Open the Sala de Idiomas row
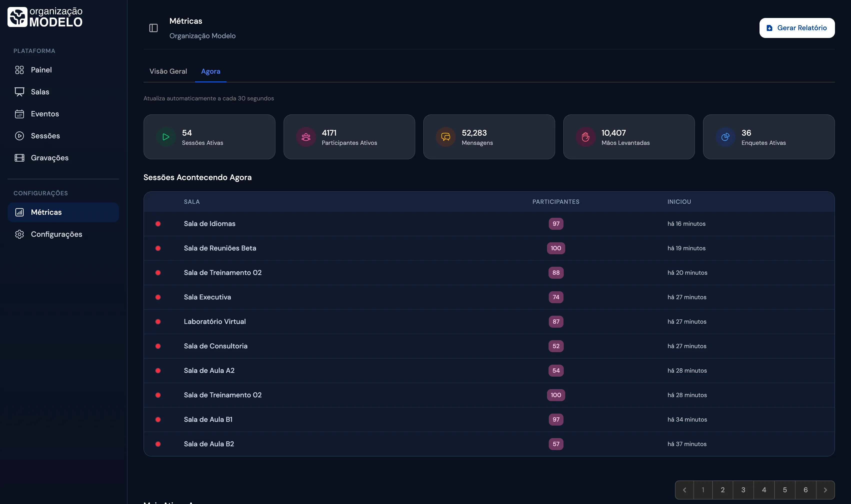 [210, 224]
